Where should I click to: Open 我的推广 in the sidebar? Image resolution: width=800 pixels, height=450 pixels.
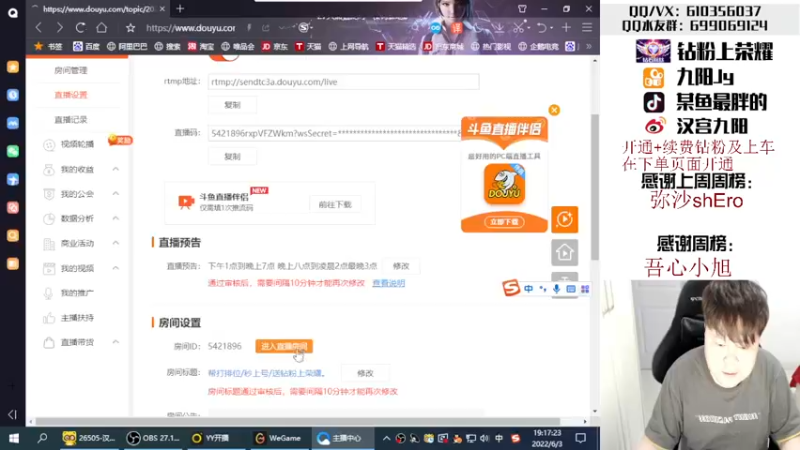(x=77, y=293)
